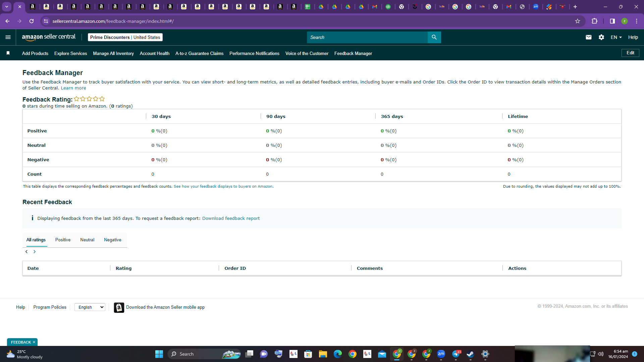This screenshot has height=362, width=644.
Task: Click the Amazon Seller Central logo
Action: 49,37
